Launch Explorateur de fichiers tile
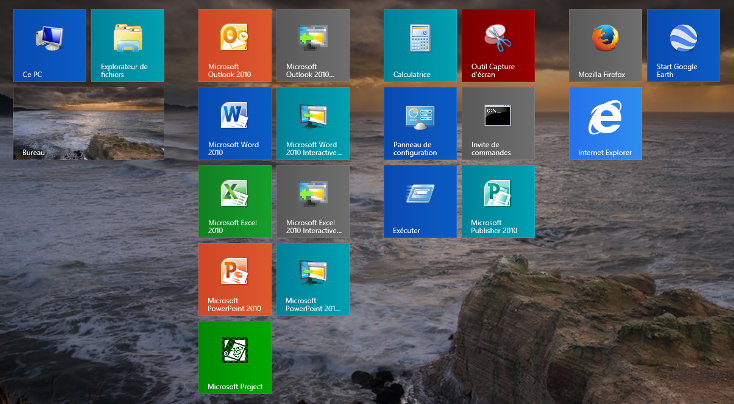 (x=127, y=45)
